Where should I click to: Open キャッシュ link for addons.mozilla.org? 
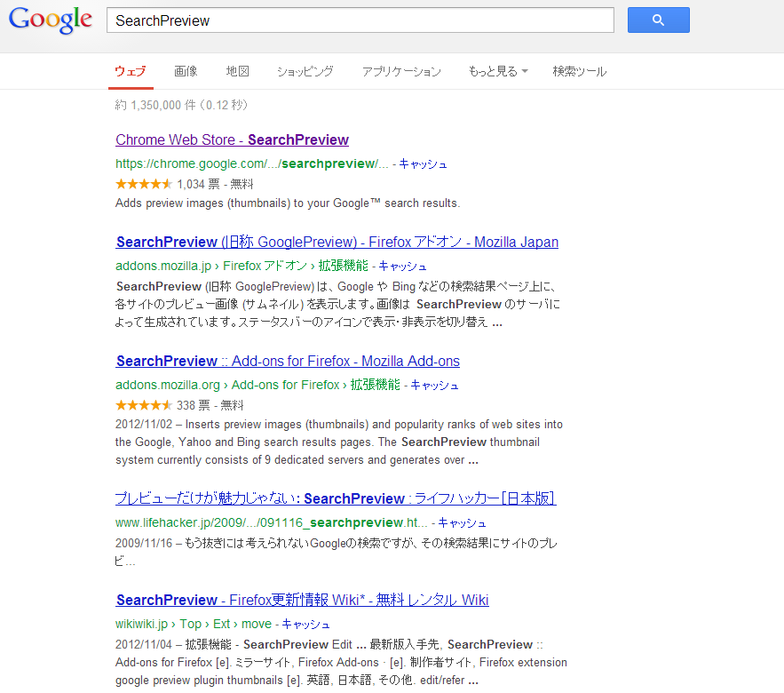434,386
